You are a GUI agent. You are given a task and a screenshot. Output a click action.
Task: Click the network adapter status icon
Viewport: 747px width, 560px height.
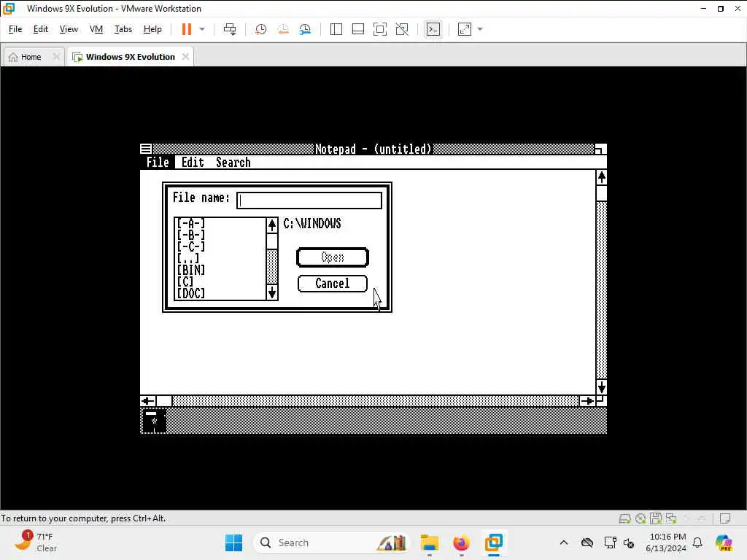click(x=671, y=518)
